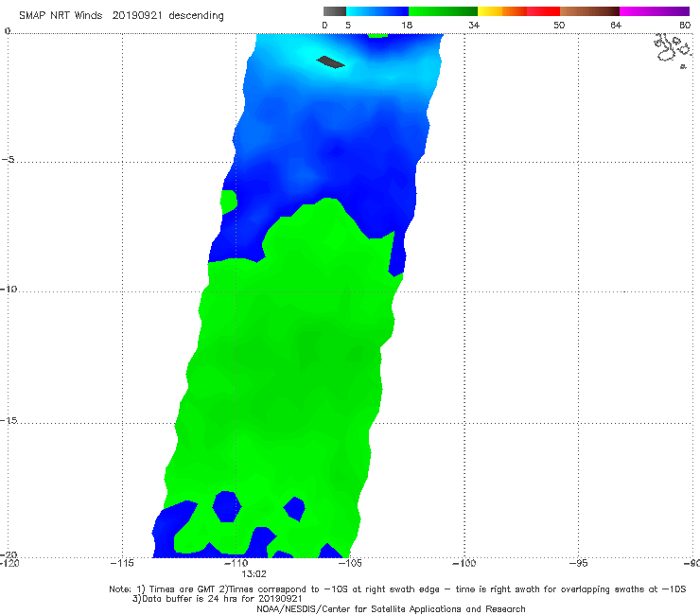Image resolution: width=700 pixels, height=615 pixels.
Task: Click the longitude label "-110" on bottom axis
Action: tap(236, 563)
